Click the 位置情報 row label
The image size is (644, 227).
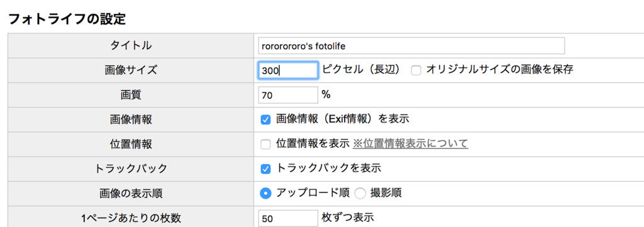(131, 144)
